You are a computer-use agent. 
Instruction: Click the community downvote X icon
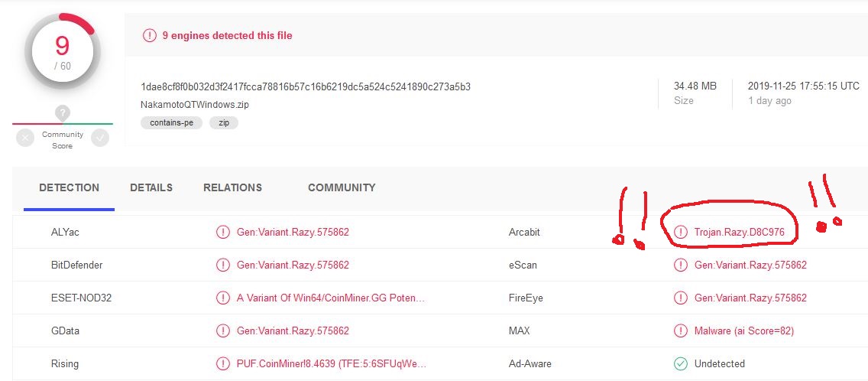pos(25,138)
